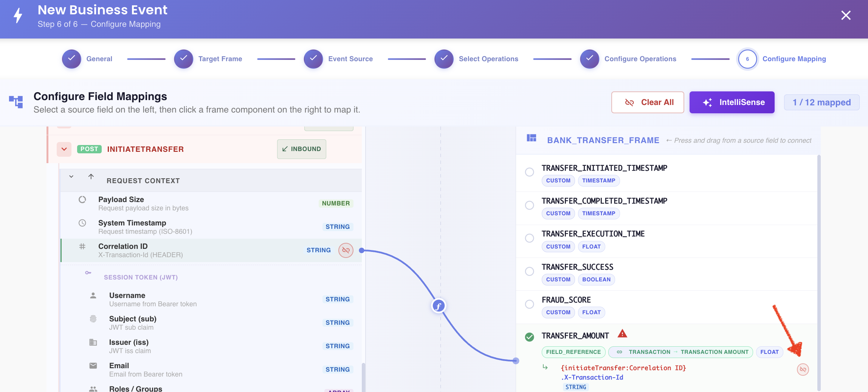This screenshot has width=868, height=392.
Task: Click the frame panel vertical scrollbar
Action: pos(819,273)
